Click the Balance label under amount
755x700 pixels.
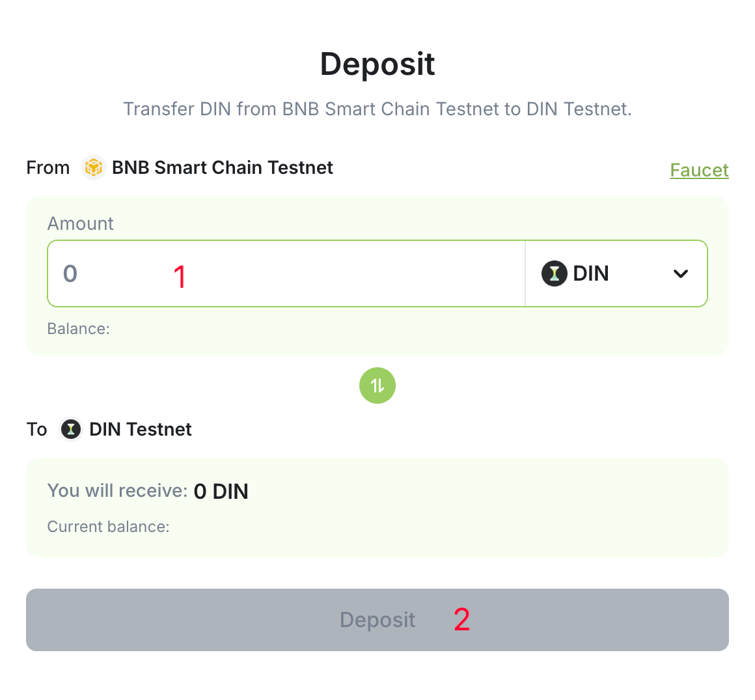(79, 329)
